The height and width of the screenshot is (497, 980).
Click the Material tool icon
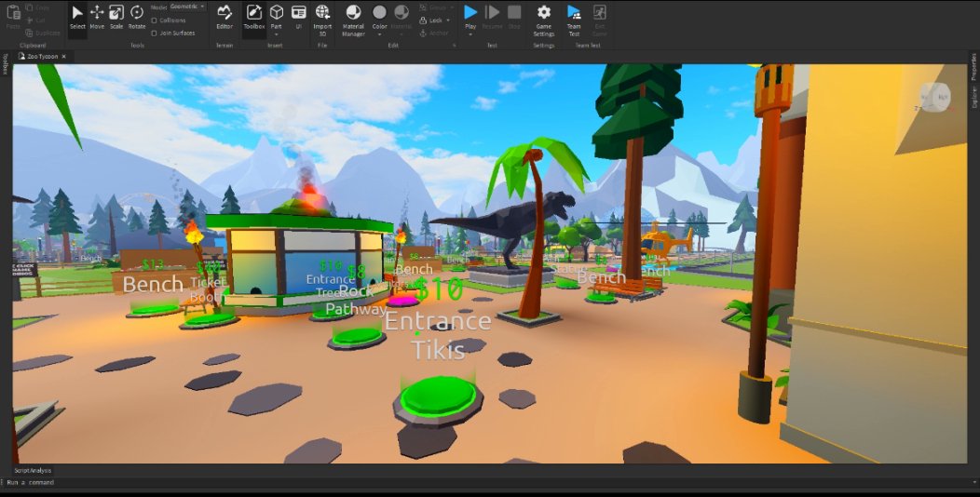pyautogui.click(x=402, y=12)
